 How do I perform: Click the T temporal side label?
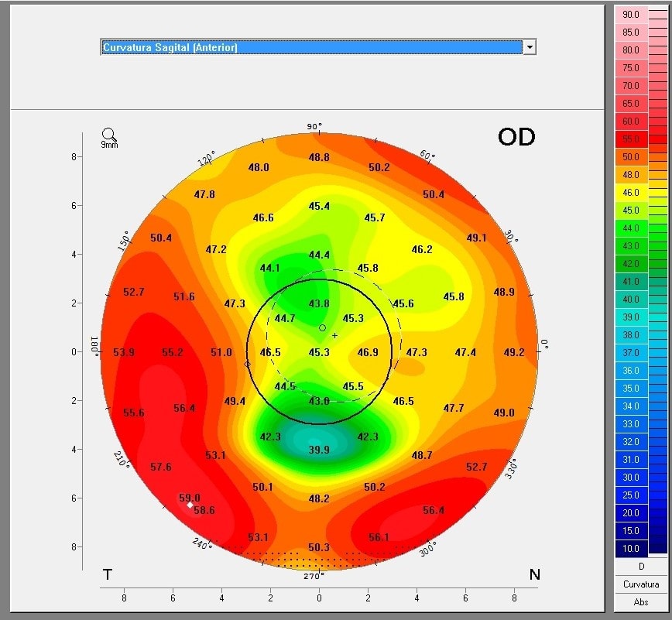coord(107,574)
